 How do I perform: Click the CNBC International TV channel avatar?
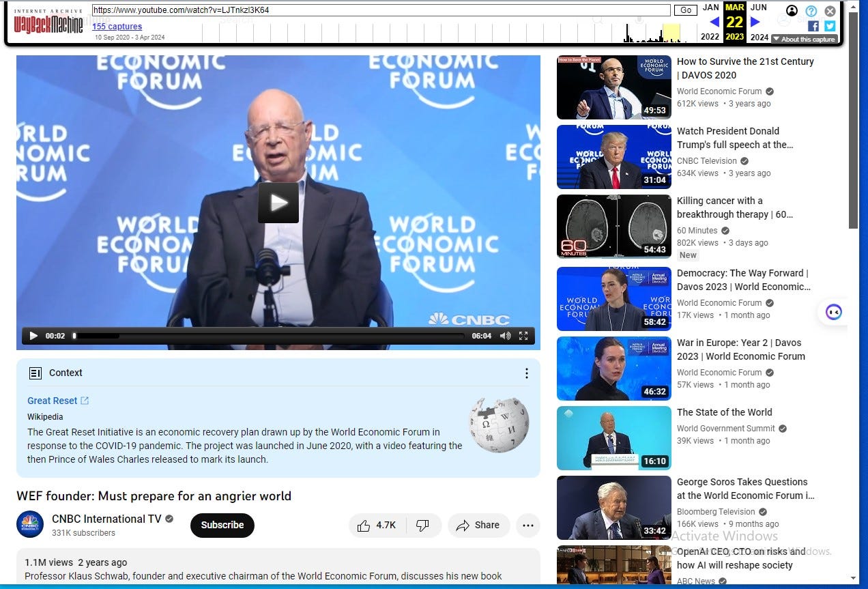pos(30,524)
